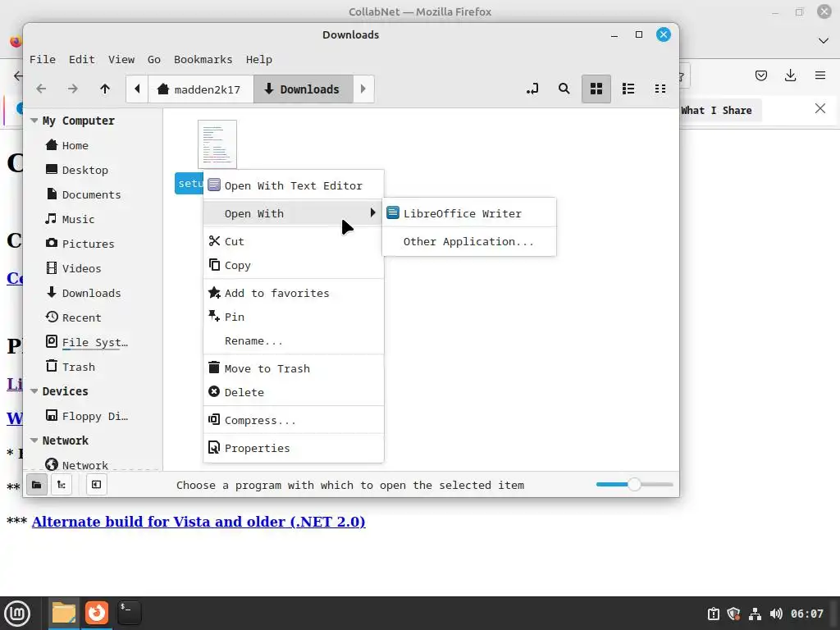Collapse the Network sidebar section
Screen dimensions: 840x630
tap(34, 441)
